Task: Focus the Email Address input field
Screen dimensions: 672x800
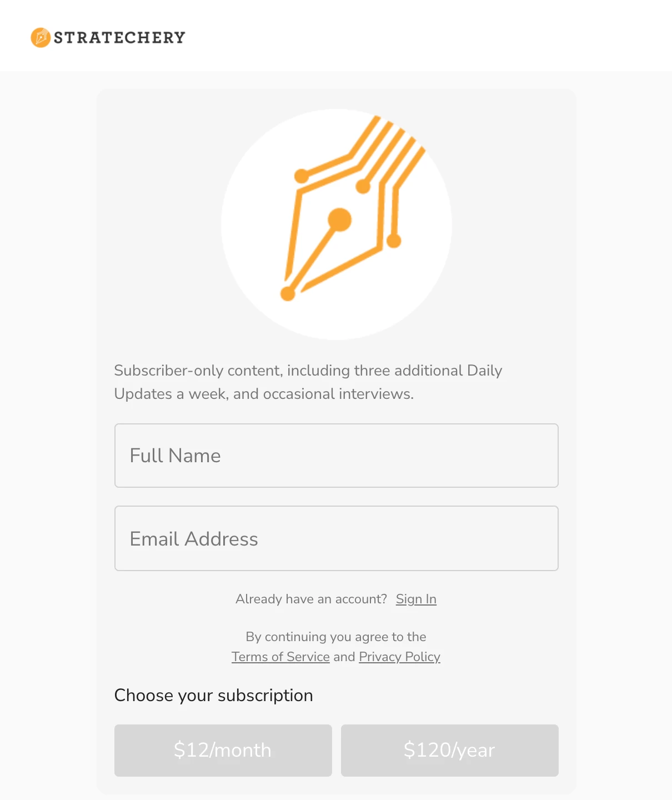Action: coord(337,538)
